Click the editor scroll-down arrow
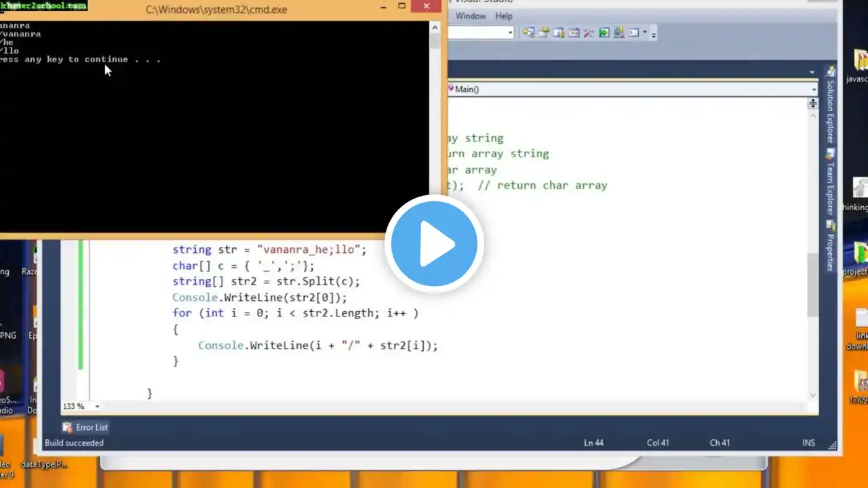The width and height of the screenshot is (868, 488). pyautogui.click(x=812, y=395)
